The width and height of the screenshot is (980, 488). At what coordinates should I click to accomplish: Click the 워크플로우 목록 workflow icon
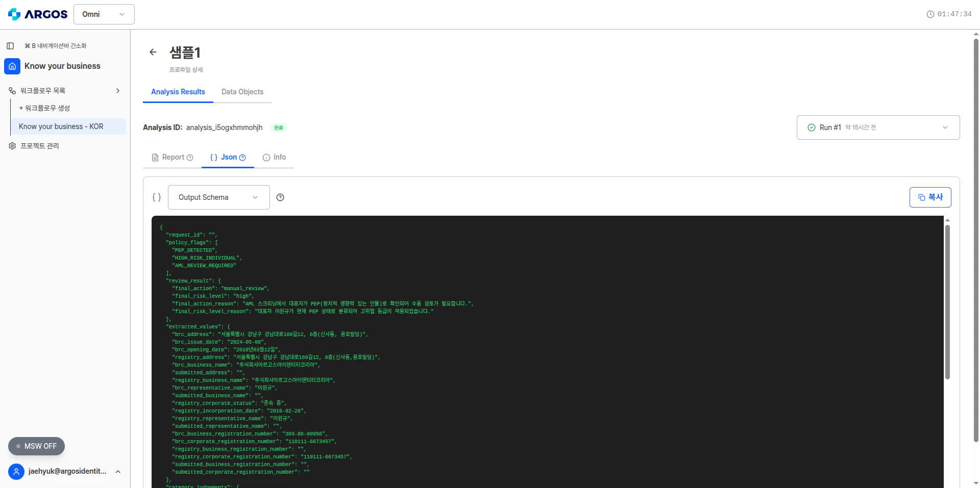12,90
